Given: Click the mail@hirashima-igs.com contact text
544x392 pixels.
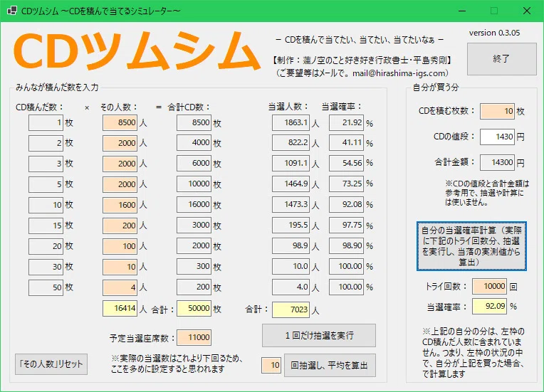Looking at the screenshot, I should (x=399, y=73).
